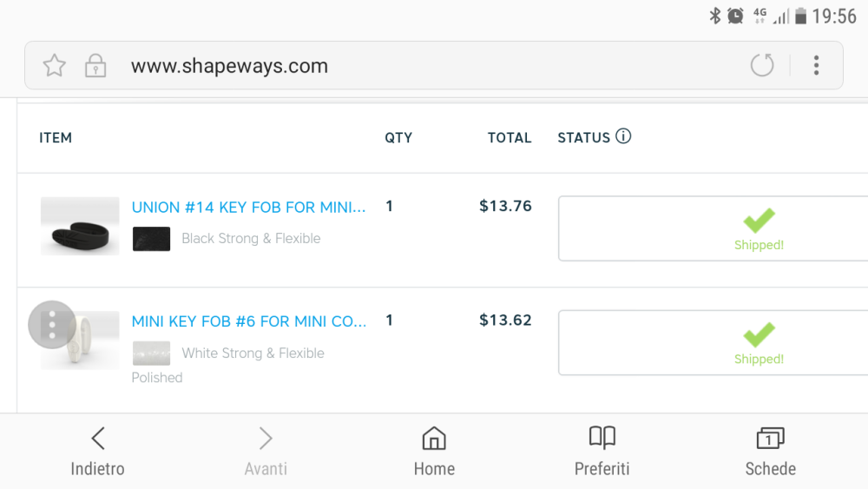Screen dimensions: 868x489
Task: Bookmark page with the star icon
Action: (54, 65)
